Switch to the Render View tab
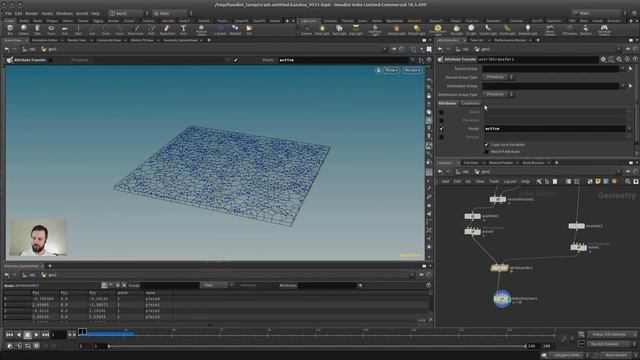 pyautogui.click(x=77, y=40)
